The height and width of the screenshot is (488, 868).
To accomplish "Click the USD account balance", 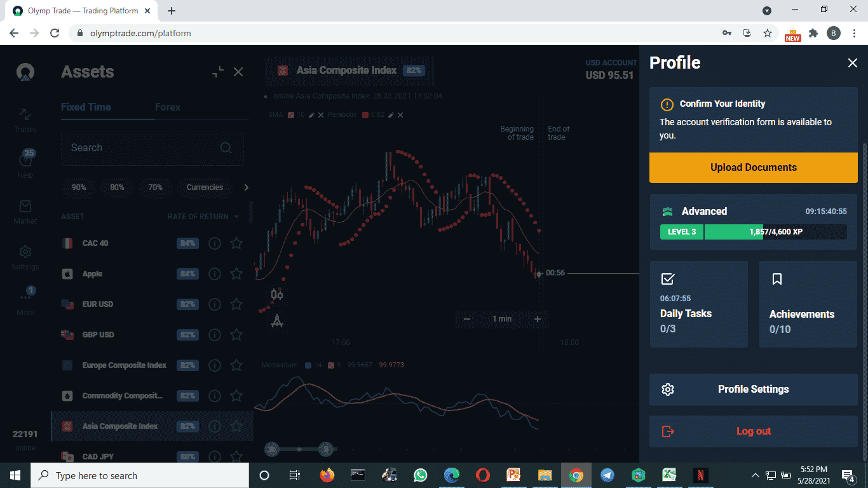I will 609,75.
